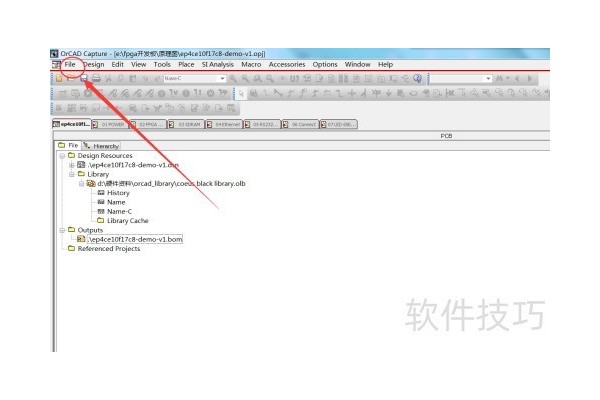The height and width of the screenshot is (400, 600).
Task: Select the Referenced Projects folder
Action: pos(109,249)
